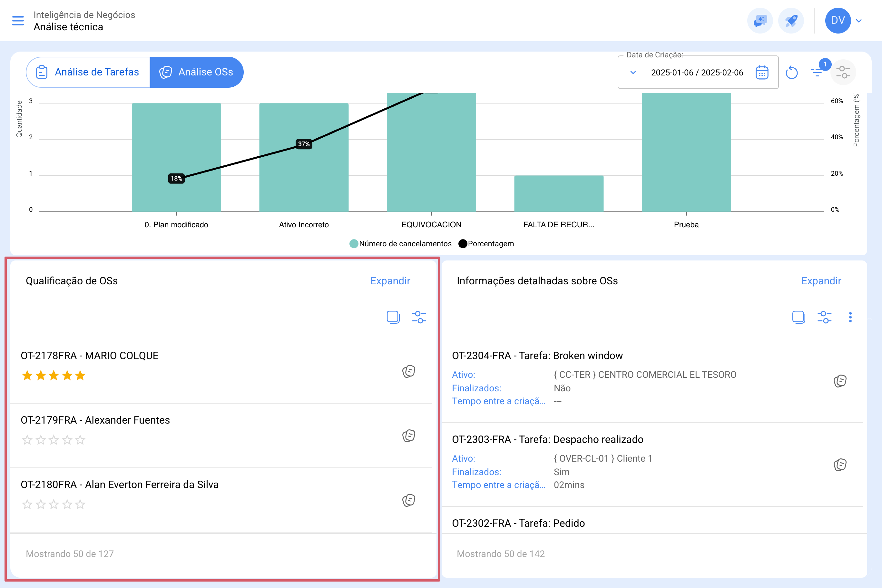Viewport: 882px width, 588px height.
Task: Open the calendar date picker icon
Action: [762, 73]
